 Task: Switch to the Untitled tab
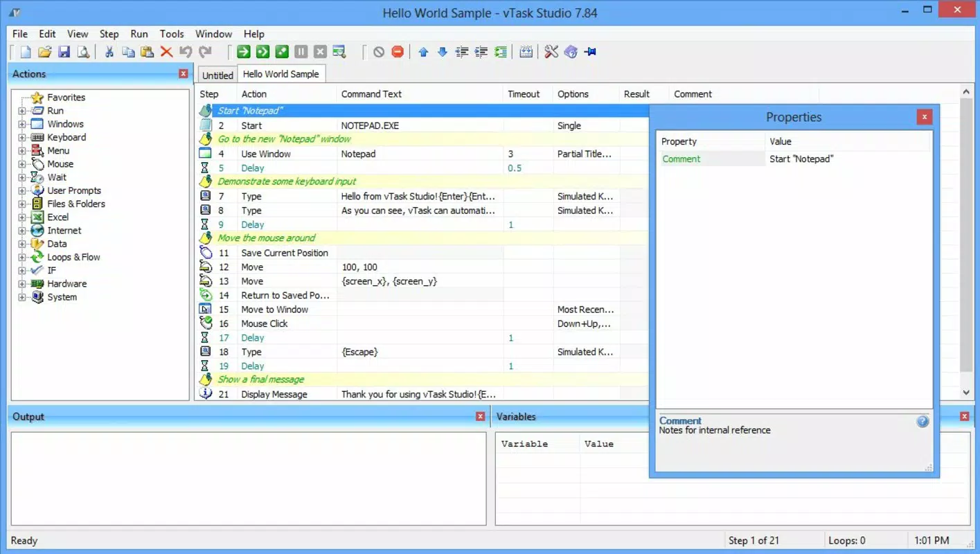pyautogui.click(x=217, y=75)
